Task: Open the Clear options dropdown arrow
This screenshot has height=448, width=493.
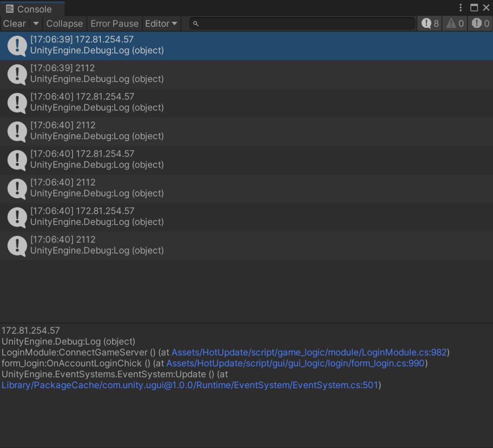Action: tap(37, 23)
